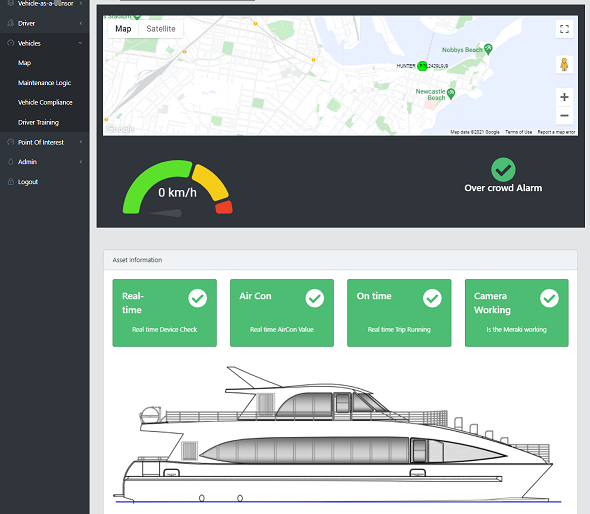The width and height of the screenshot is (590, 514).
Task: Toggle fullscreen map view
Action: [x=564, y=29]
